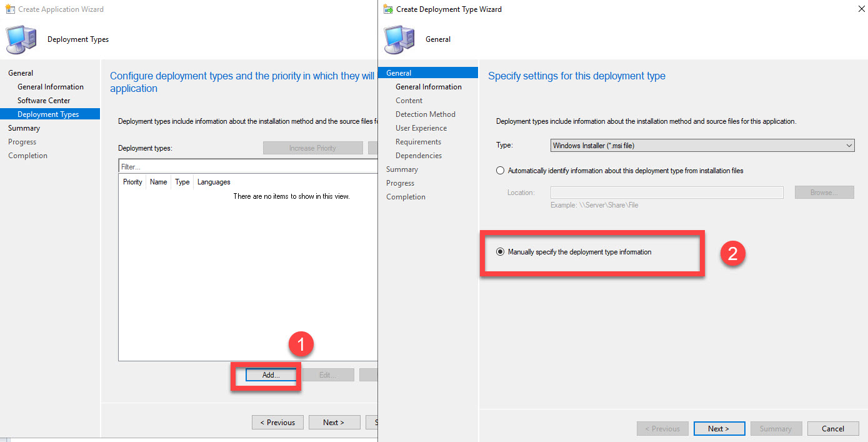
Task: Click the Add button under deployment types list
Action: (x=270, y=374)
